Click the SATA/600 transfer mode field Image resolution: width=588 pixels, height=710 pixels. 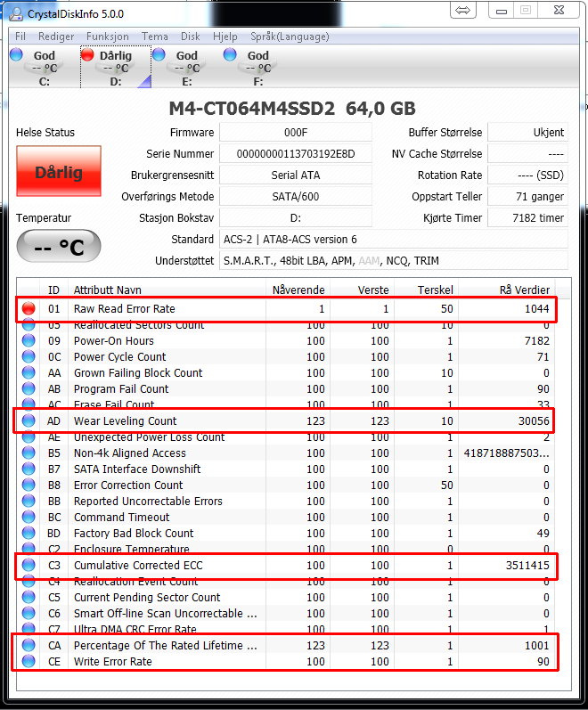(296, 196)
